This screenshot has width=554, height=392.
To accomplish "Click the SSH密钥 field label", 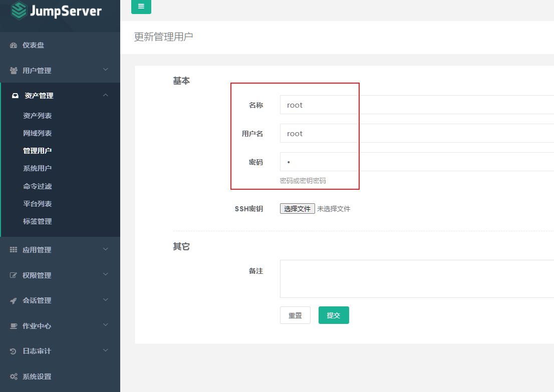I will [x=249, y=209].
